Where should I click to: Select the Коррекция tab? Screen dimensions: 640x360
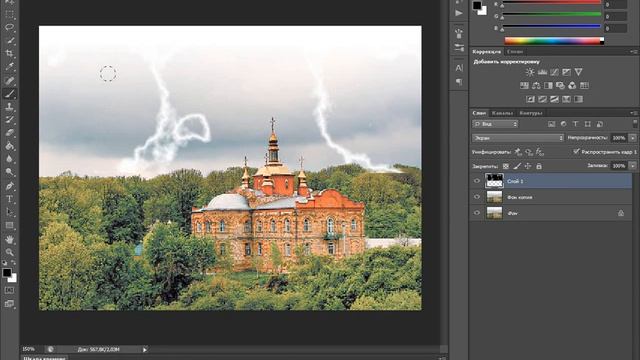coord(487,52)
